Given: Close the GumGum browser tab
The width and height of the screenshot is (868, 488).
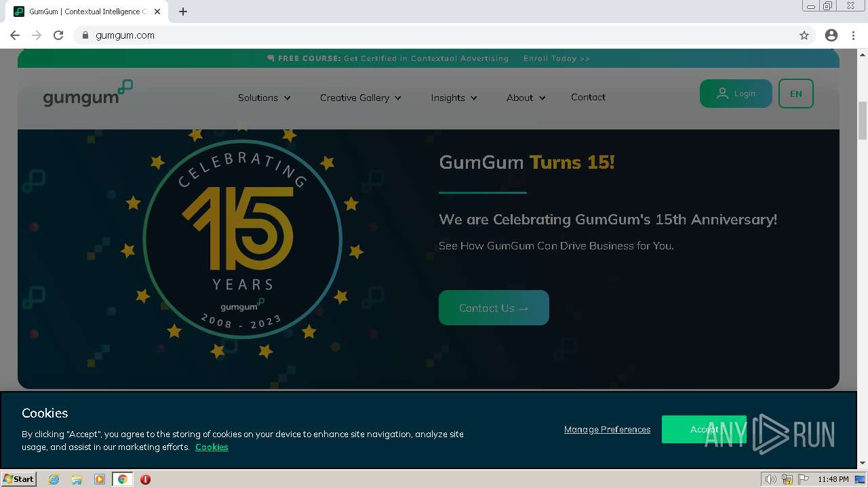Looking at the screenshot, I should [x=158, y=12].
